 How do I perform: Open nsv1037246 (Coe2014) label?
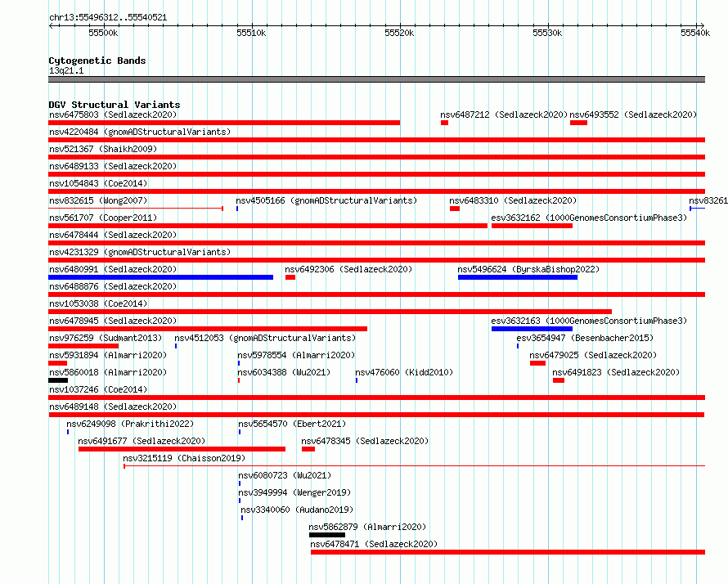tap(98, 389)
